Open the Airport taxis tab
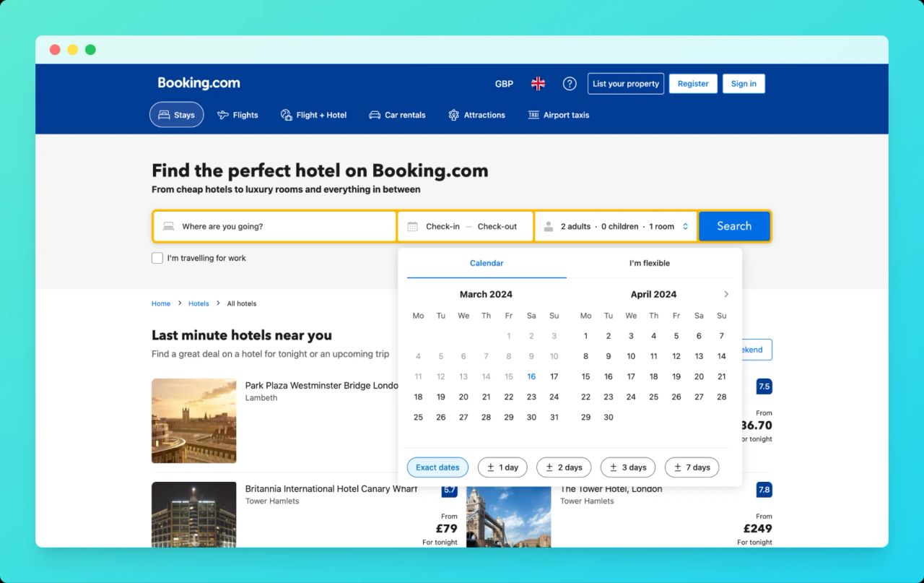Image resolution: width=924 pixels, height=583 pixels. (x=558, y=115)
